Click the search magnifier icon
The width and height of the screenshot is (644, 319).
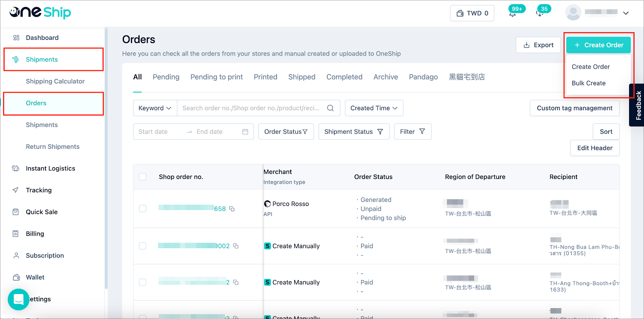coord(330,108)
